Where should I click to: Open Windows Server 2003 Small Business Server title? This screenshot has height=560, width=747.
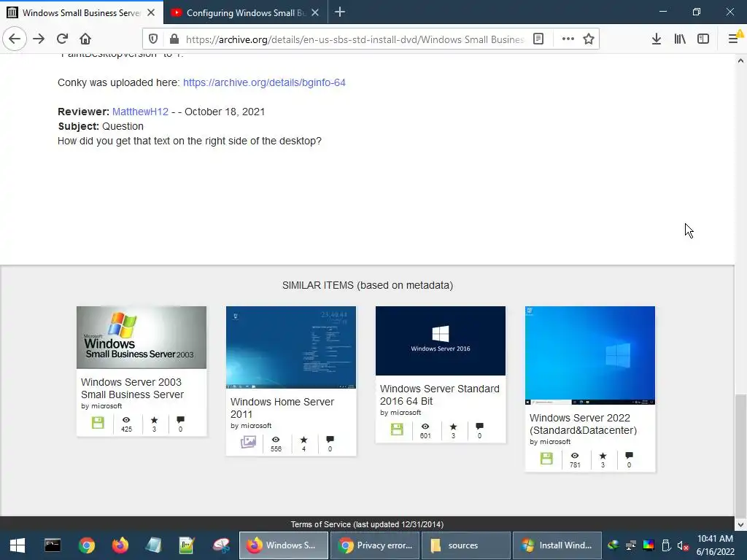(132, 388)
